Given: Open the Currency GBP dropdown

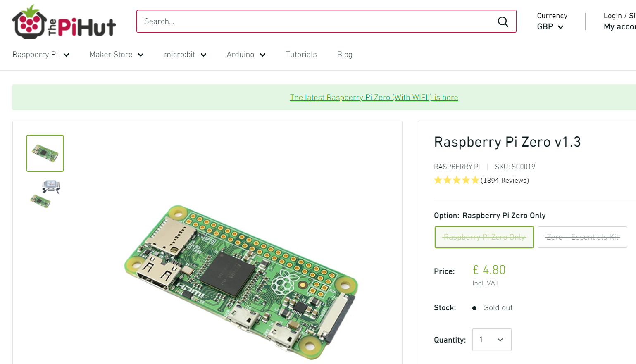Looking at the screenshot, I should click(550, 27).
